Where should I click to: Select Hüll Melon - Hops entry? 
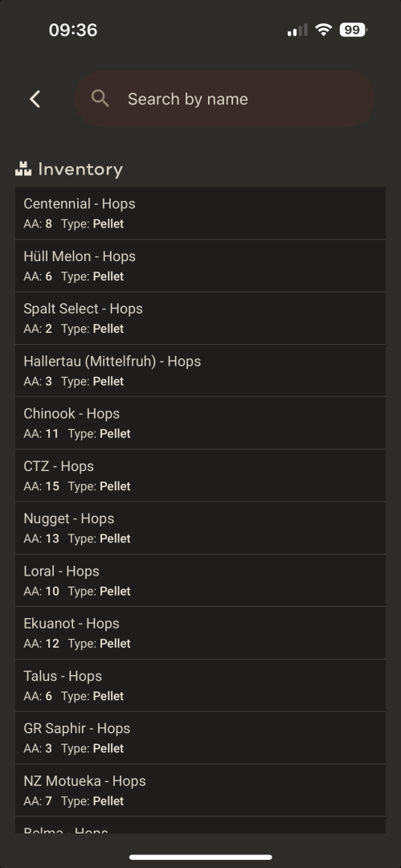click(201, 266)
